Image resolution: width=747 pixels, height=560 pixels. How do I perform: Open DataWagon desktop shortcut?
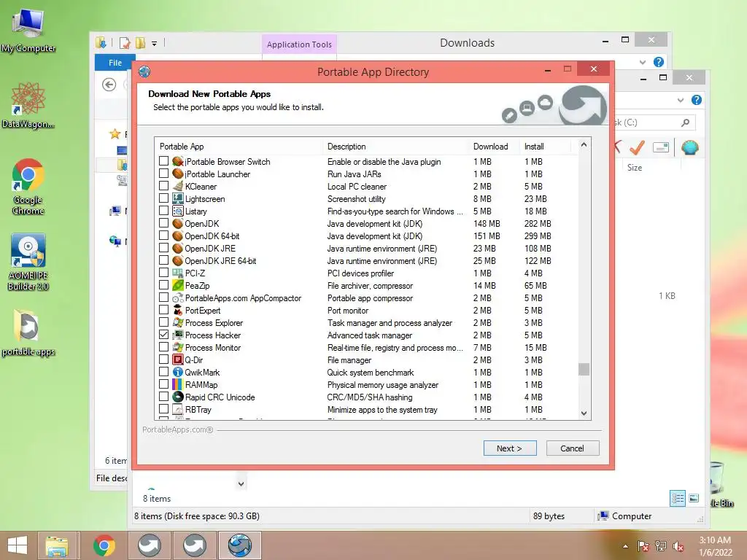tap(28, 105)
